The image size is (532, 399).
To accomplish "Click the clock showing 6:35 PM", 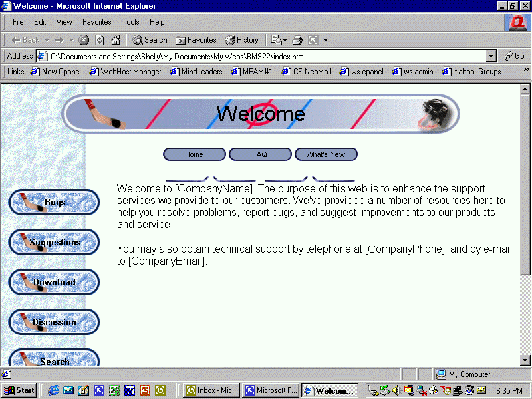I will pyautogui.click(x=509, y=390).
